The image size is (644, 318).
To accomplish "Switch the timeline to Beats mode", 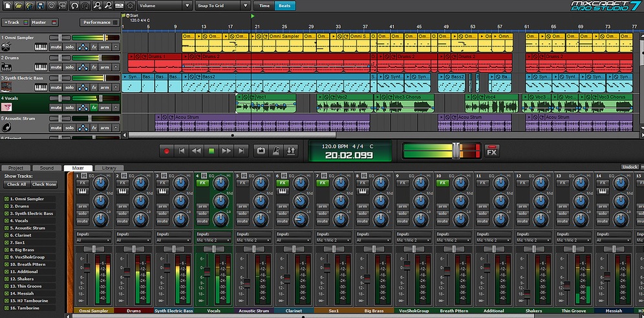I will click(284, 6).
